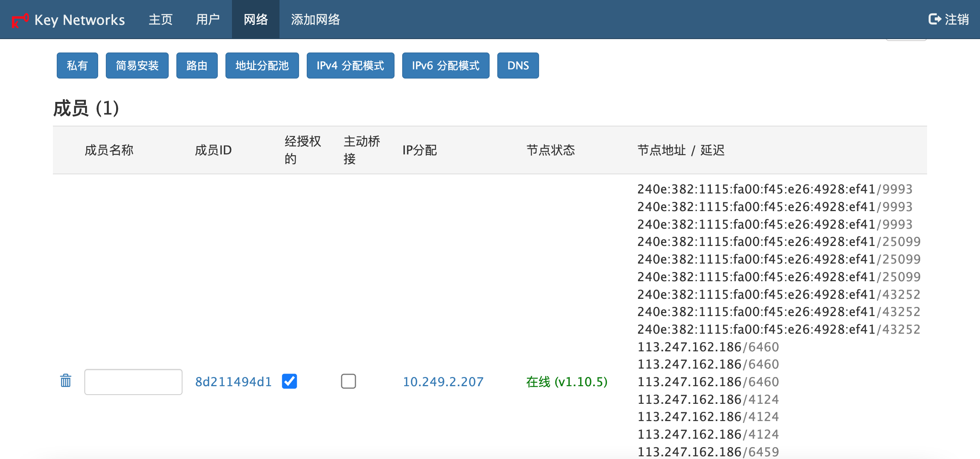Image resolution: width=980 pixels, height=459 pixels.
Task: Click the private network (私有) button icon
Action: click(x=76, y=66)
